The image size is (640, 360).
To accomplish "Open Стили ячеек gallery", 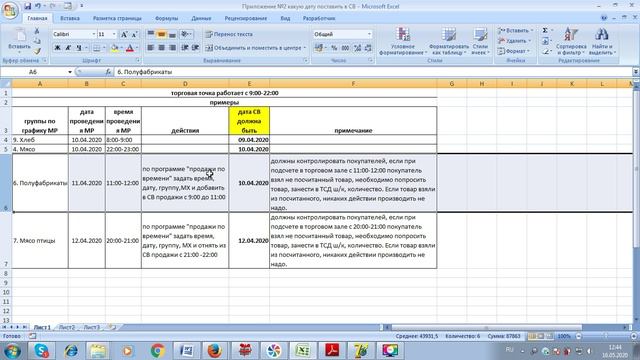I will click(x=480, y=41).
